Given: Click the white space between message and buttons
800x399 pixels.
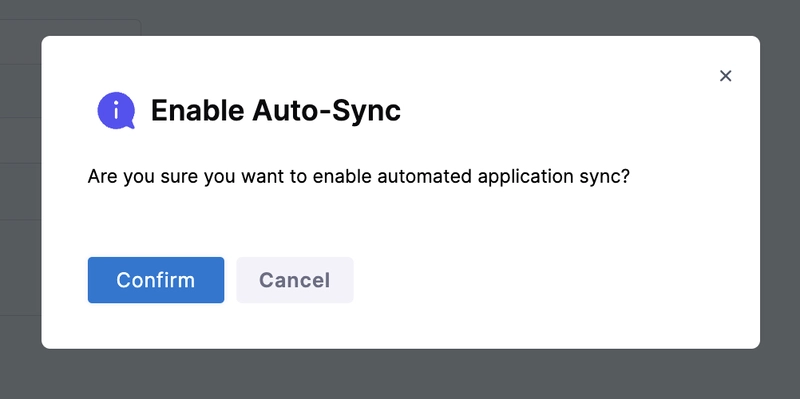Looking at the screenshot, I should point(359,222).
